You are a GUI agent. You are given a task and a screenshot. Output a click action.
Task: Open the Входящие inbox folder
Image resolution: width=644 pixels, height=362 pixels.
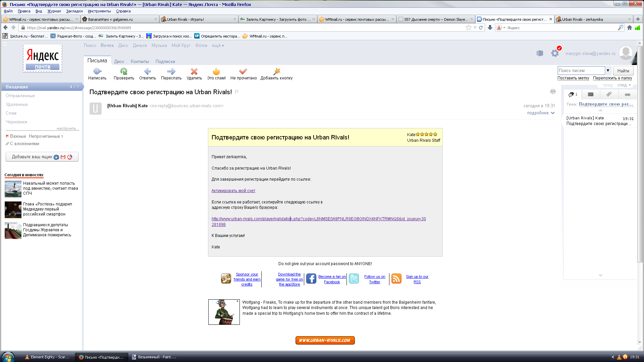[x=42, y=87]
